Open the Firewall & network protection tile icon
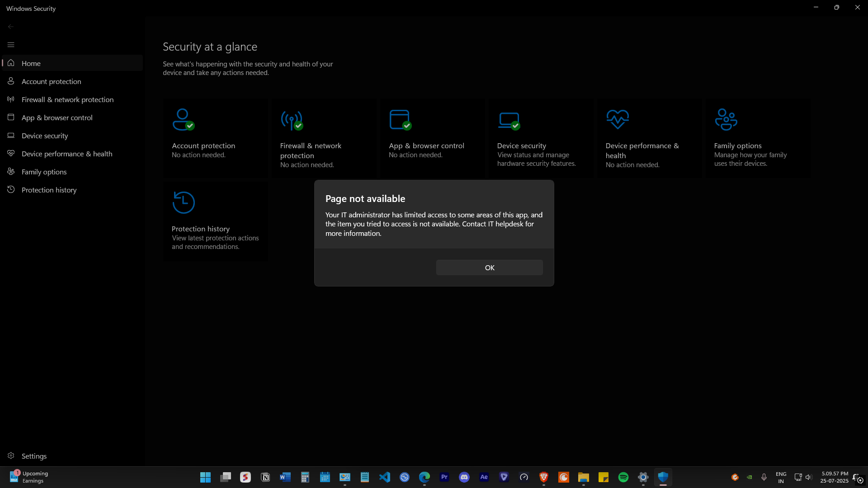Image resolution: width=868 pixels, height=488 pixels. [292, 120]
